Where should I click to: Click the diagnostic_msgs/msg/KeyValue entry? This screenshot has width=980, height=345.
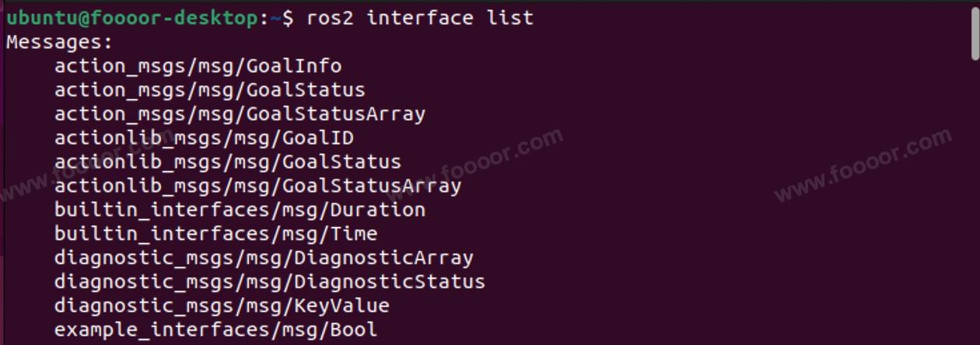[222, 305]
